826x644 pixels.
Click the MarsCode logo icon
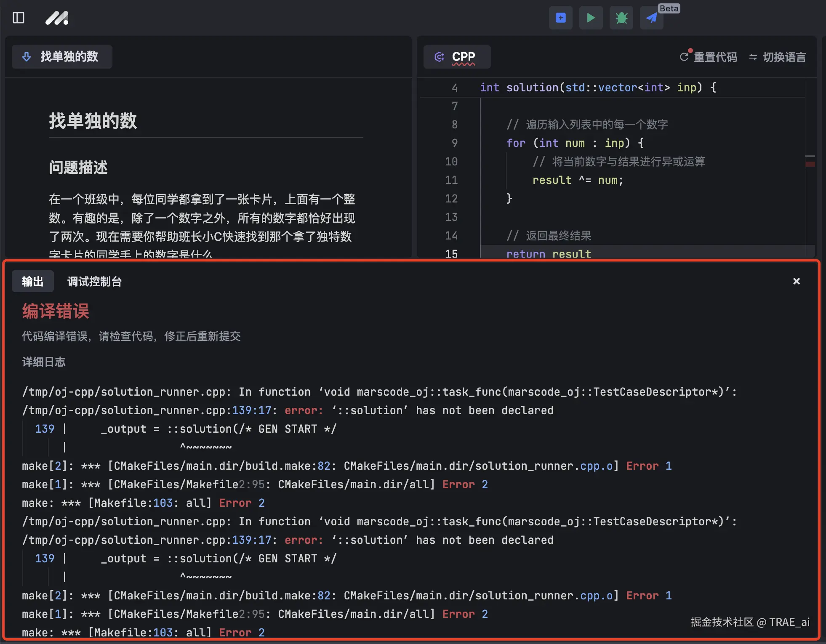(57, 18)
